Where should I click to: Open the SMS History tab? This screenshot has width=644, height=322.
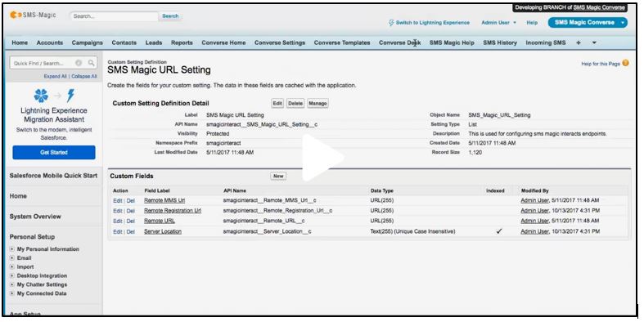[x=500, y=42]
